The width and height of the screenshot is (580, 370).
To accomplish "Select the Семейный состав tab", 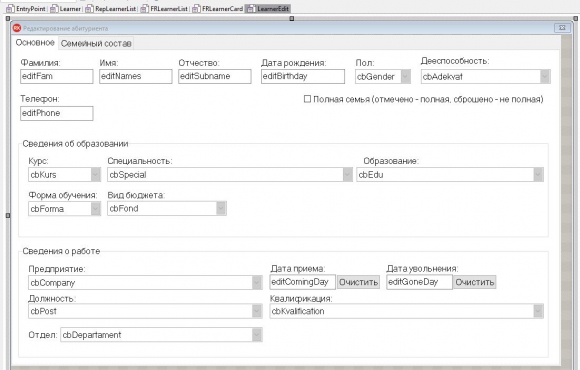I will [x=96, y=44].
